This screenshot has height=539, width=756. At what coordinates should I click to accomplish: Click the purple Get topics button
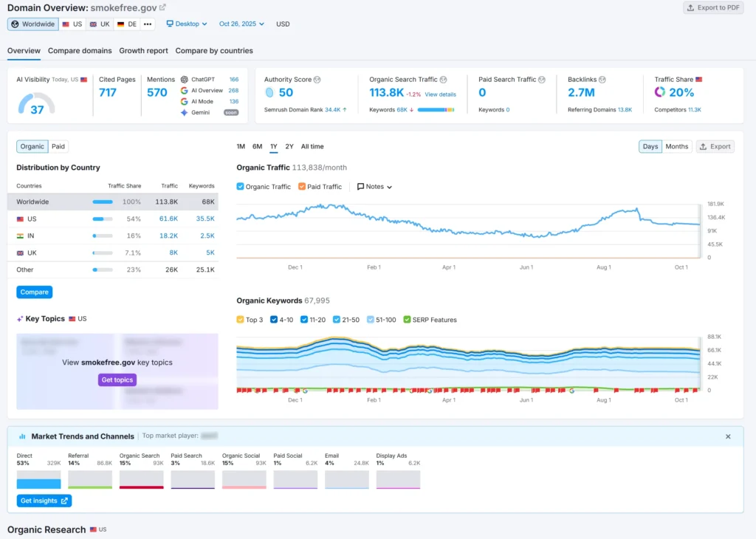click(x=117, y=380)
